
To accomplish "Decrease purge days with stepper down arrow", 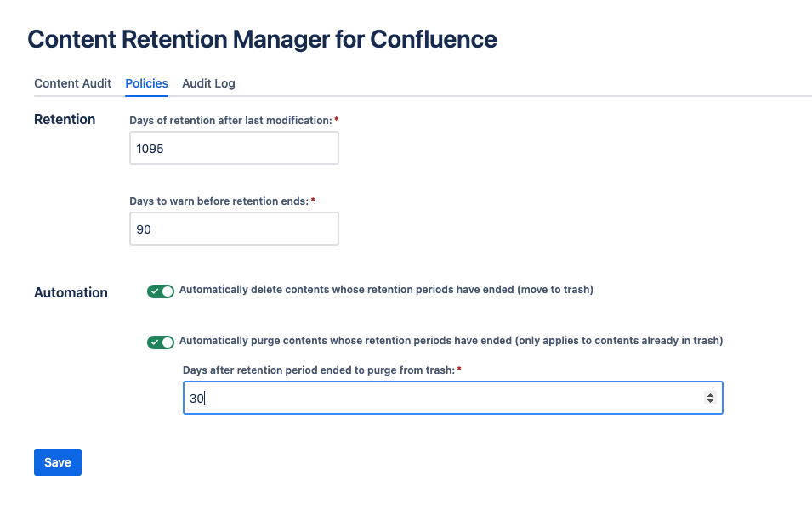I will click(710, 401).
